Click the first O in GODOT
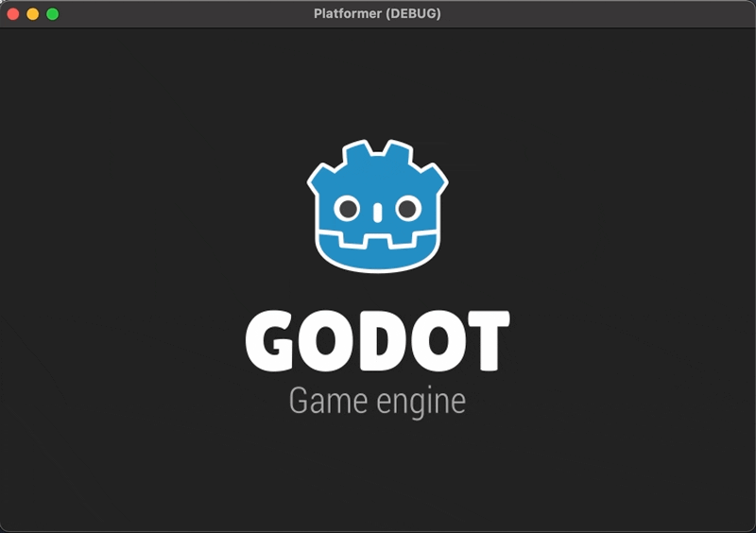Viewport: 756px width, 533px height. pos(326,341)
